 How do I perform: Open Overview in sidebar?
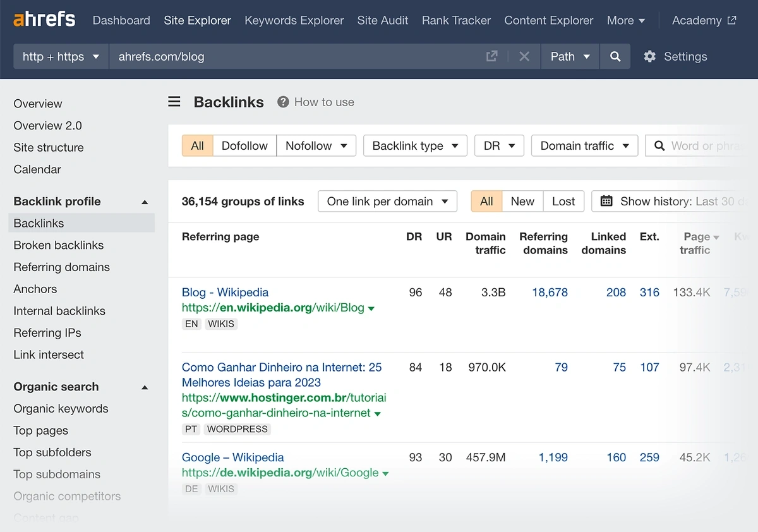pyautogui.click(x=38, y=104)
